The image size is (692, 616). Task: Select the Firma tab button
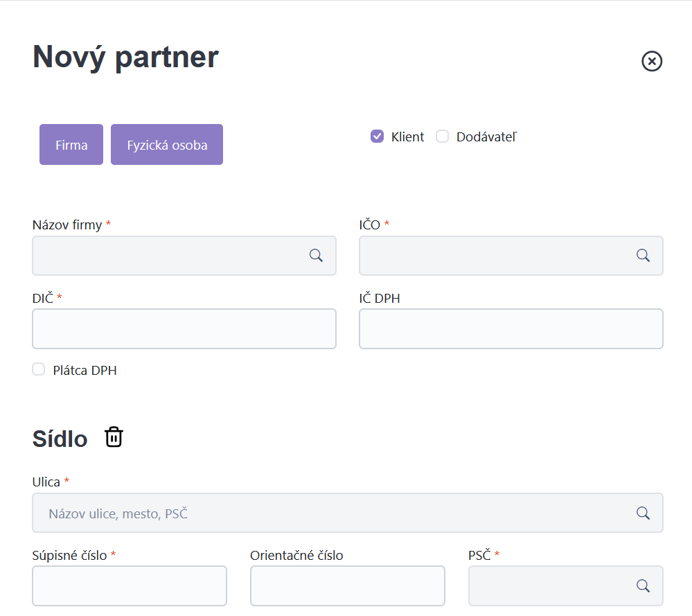pyautogui.click(x=71, y=144)
